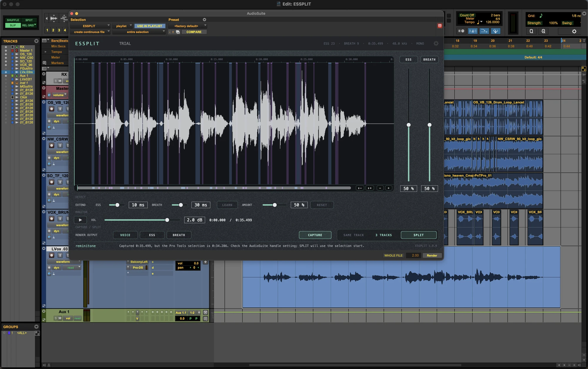This screenshot has width=588, height=369.
Task: Select previous preset with minus button
Action: pos(170,32)
